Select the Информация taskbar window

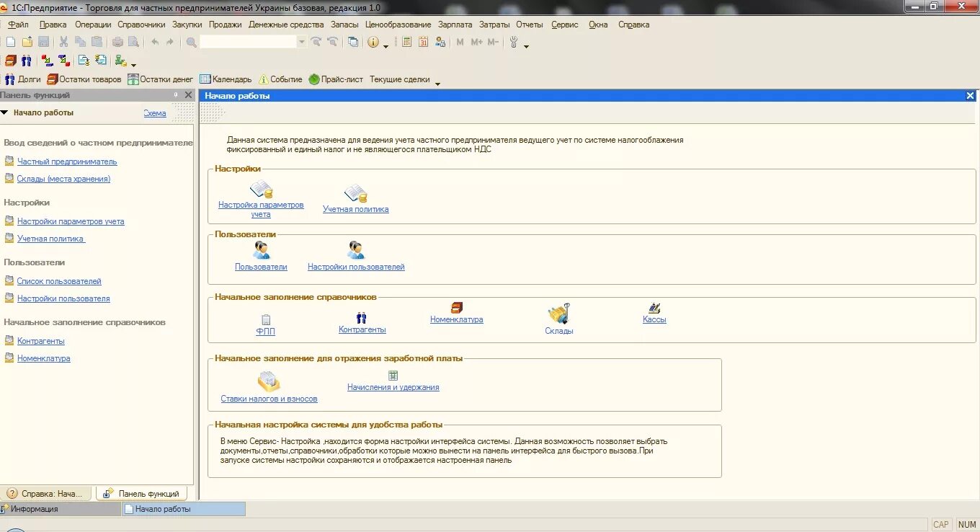pos(61,509)
